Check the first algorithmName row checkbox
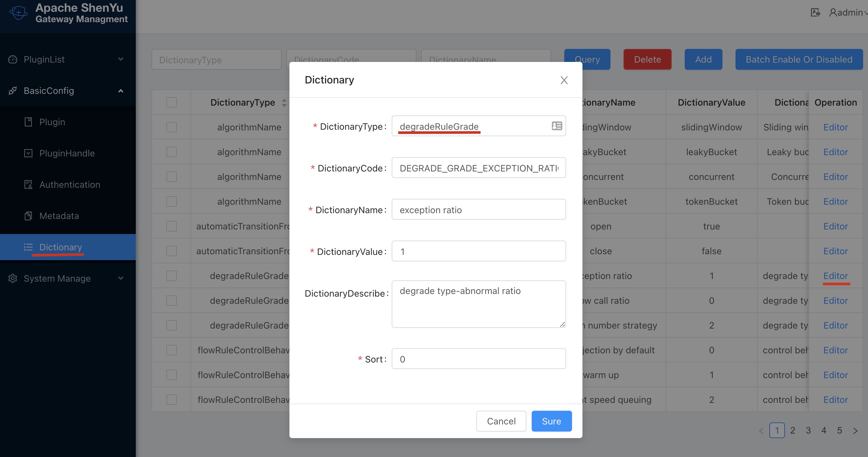Viewport: 868px width, 457px height. [171, 127]
